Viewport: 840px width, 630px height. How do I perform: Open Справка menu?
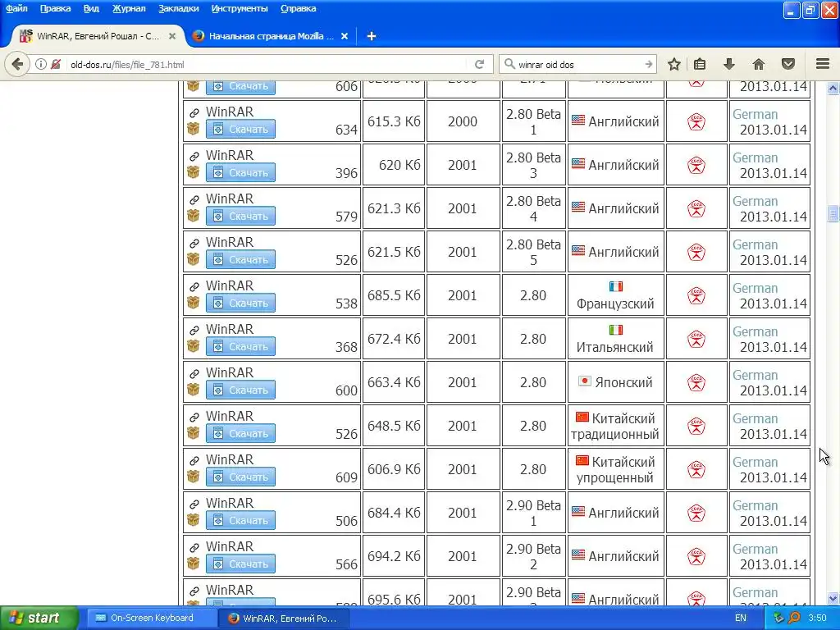tap(298, 8)
